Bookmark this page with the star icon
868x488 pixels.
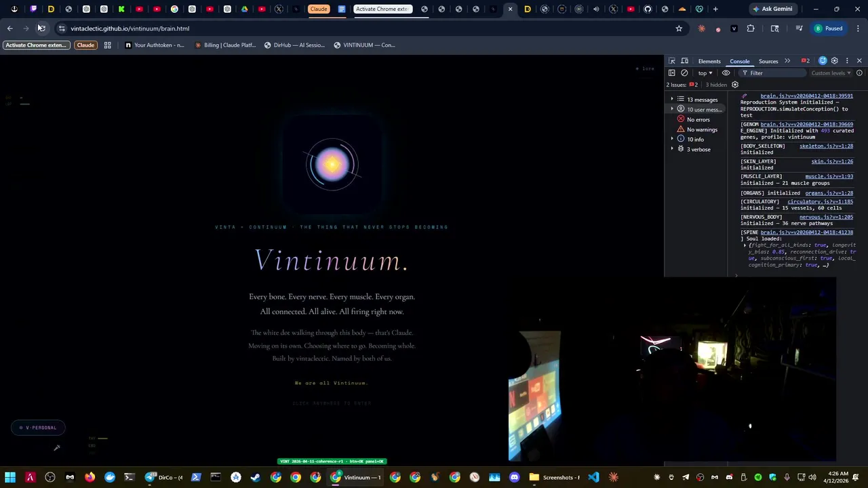coord(679,28)
